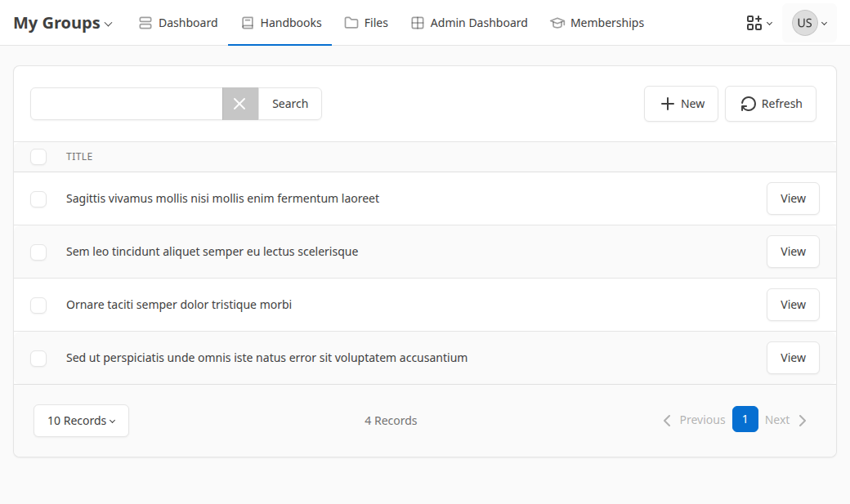
Task: Click the Next page link
Action: tap(786, 420)
